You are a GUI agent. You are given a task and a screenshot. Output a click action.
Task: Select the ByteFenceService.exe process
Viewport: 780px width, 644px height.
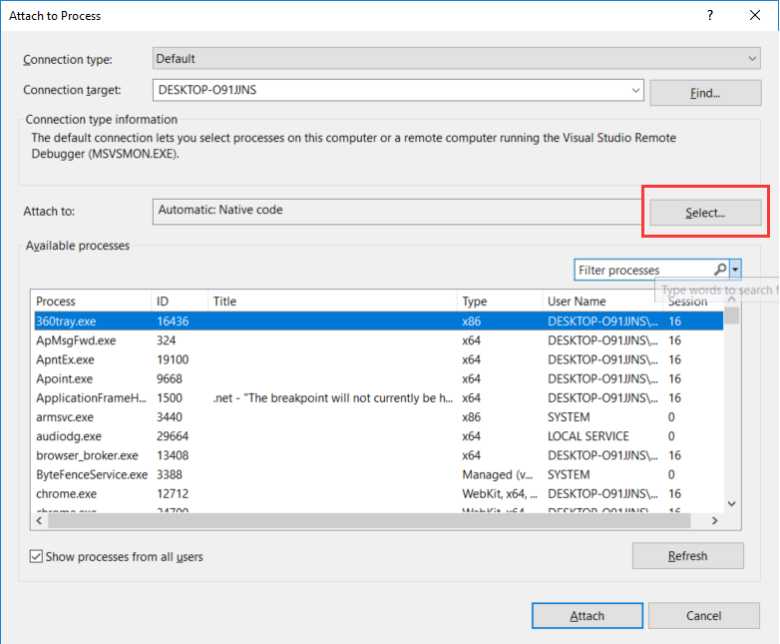click(92, 474)
